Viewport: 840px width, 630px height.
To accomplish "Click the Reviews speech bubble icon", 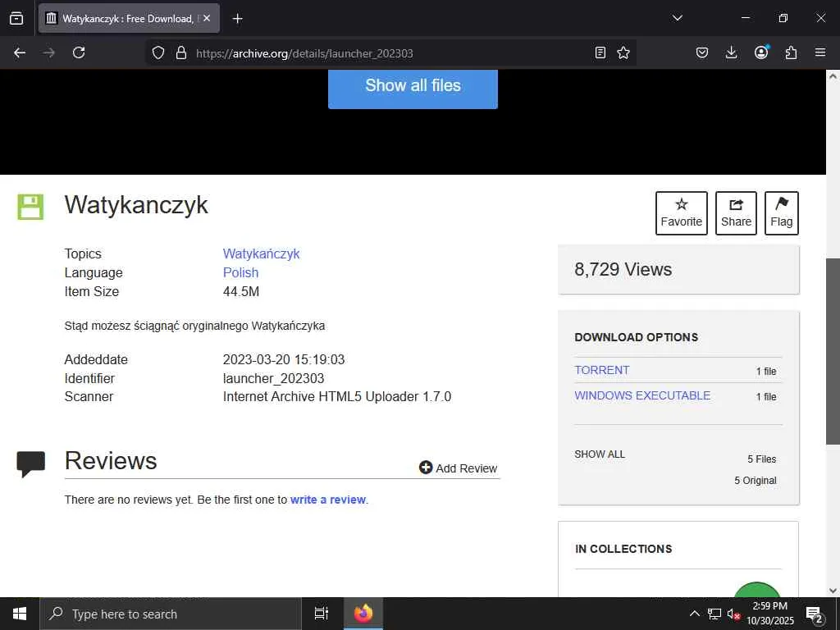I will click(30, 463).
